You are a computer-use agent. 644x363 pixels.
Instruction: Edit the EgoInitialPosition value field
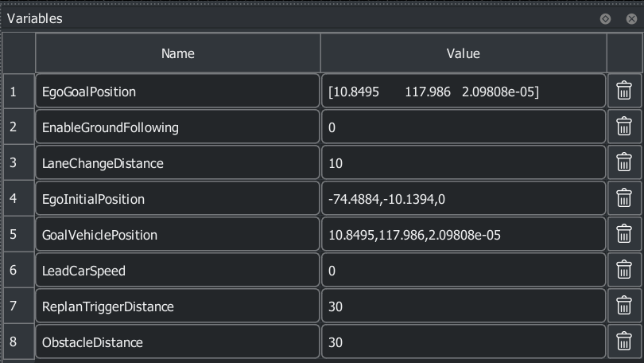coord(464,199)
